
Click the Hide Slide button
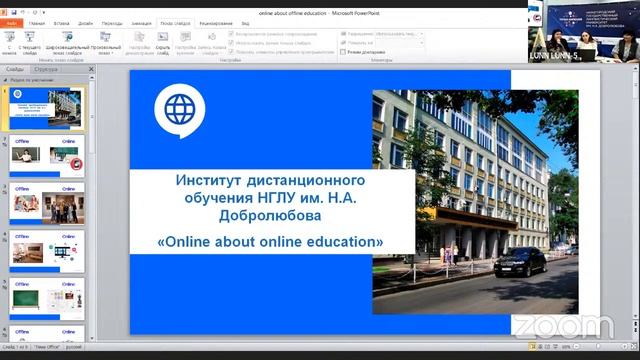162,44
